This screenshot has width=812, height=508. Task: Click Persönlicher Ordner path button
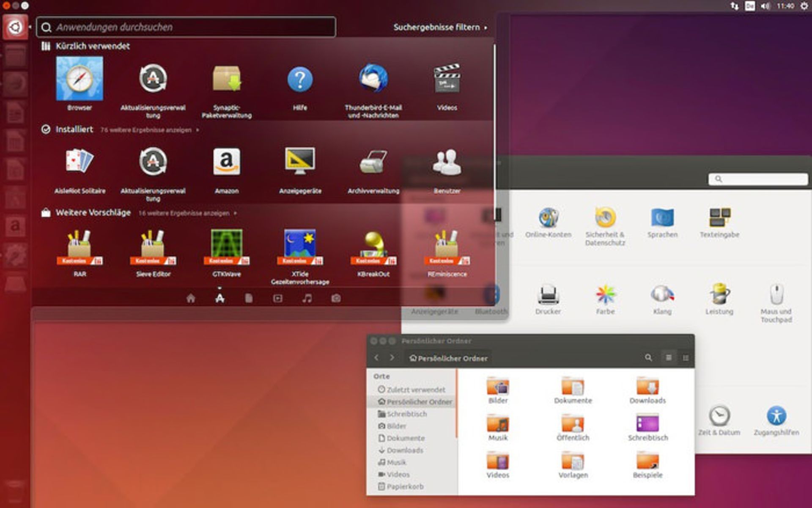pyautogui.click(x=448, y=358)
